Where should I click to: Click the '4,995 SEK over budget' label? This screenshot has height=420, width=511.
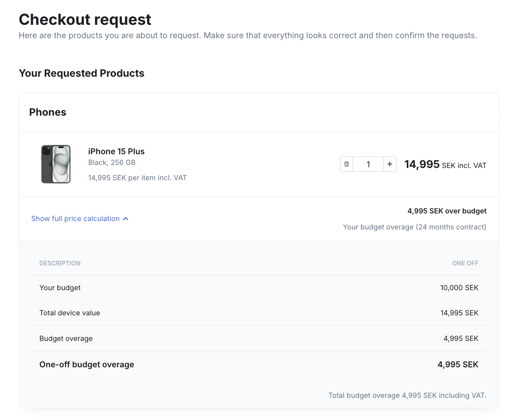(447, 211)
